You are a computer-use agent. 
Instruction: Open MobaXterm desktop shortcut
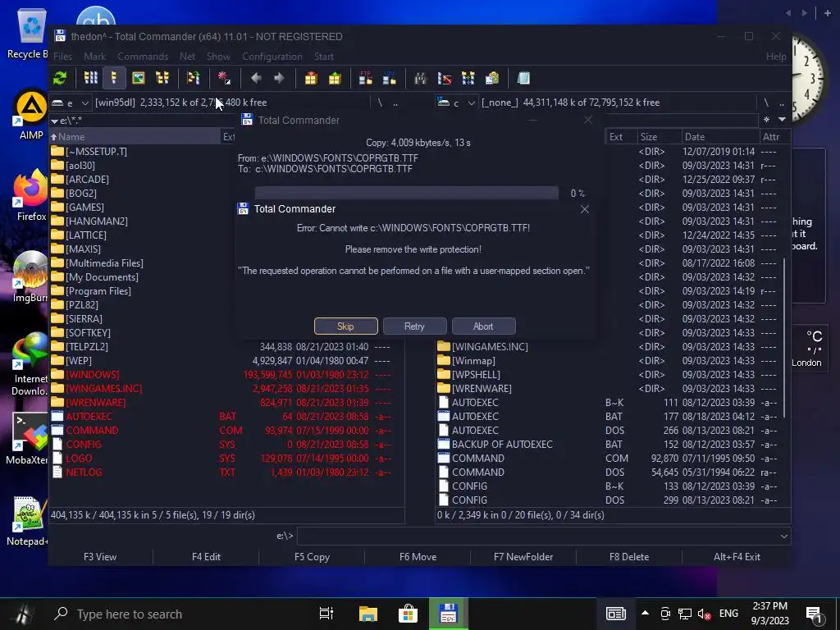click(28, 438)
